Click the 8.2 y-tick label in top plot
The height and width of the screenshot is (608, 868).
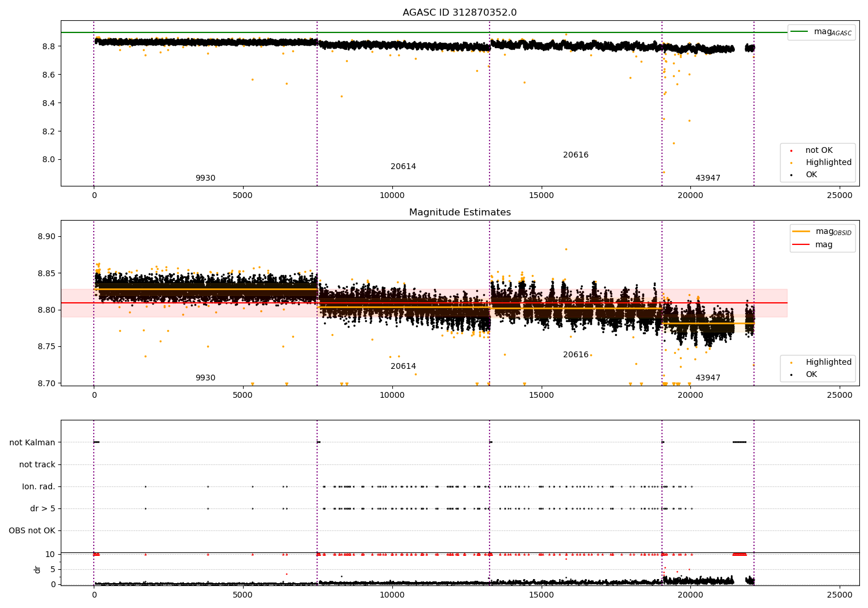(49, 131)
